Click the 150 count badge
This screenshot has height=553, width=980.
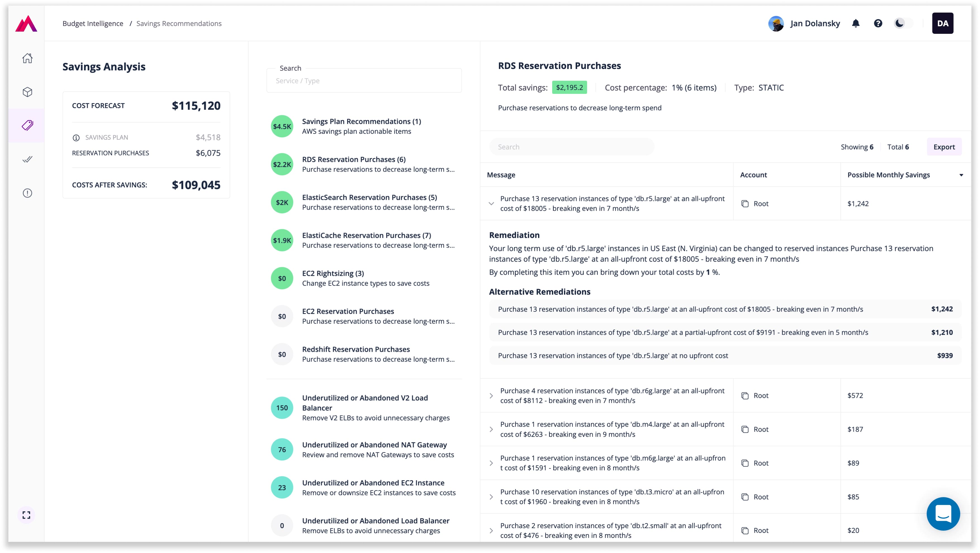(x=282, y=408)
